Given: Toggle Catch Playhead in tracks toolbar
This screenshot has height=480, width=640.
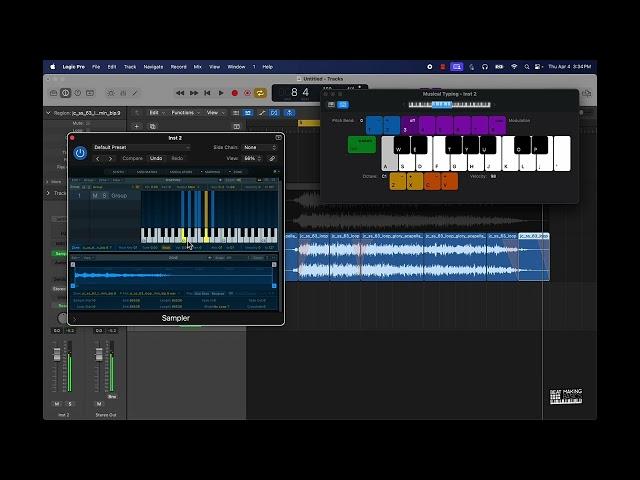Looking at the screenshot, I should point(289,113).
